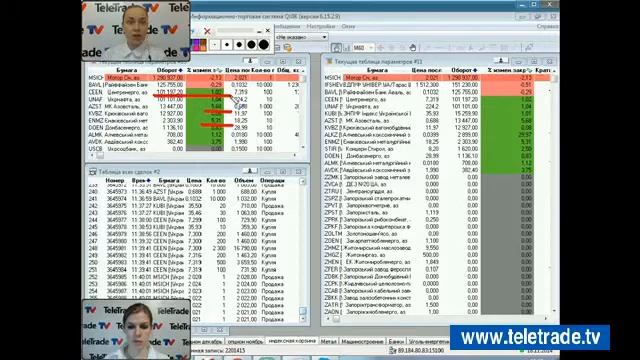Select the ALKZ row in right table
Viewport: 640px width, 360px height.
(x=437, y=135)
